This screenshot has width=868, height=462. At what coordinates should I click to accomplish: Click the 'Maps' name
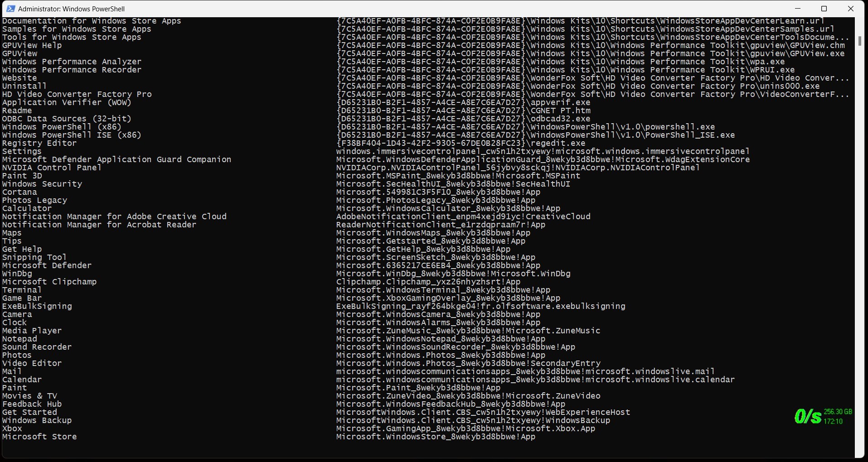tap(12, 233)
